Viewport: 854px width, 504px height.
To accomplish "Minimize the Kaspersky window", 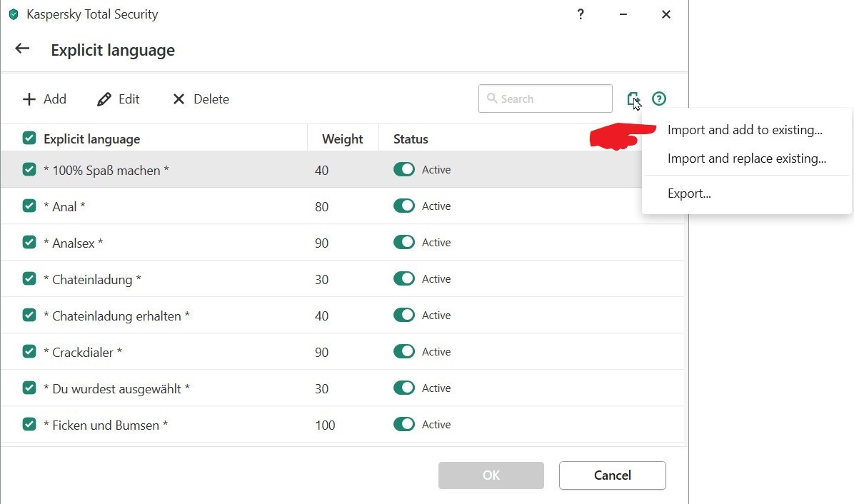I will [623, 14].
